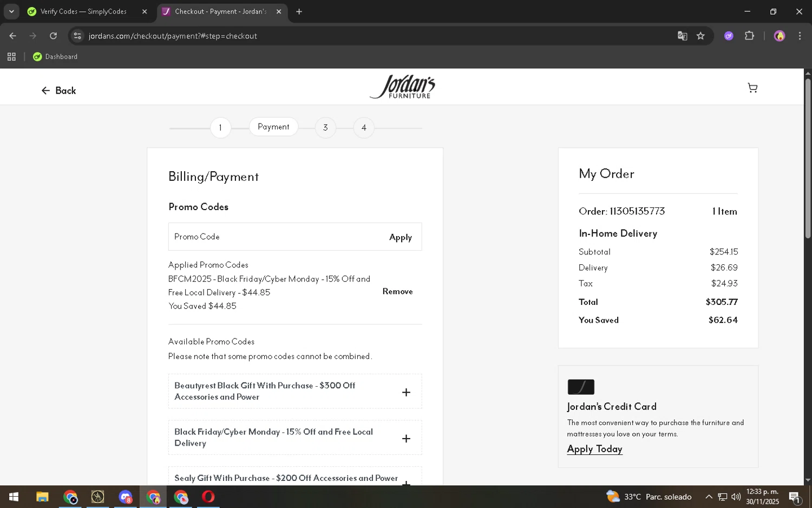Click the Tax $24.93 value

click(725, 283)
